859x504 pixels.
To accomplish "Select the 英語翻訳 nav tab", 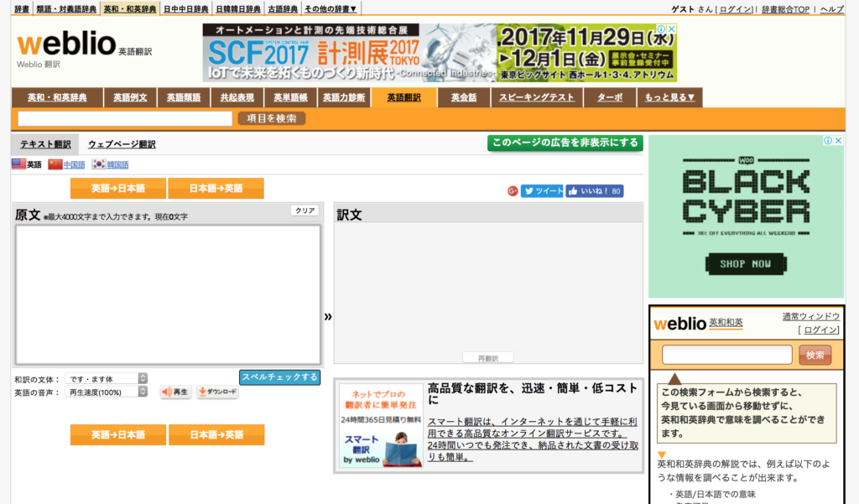I will coord(403,97).
